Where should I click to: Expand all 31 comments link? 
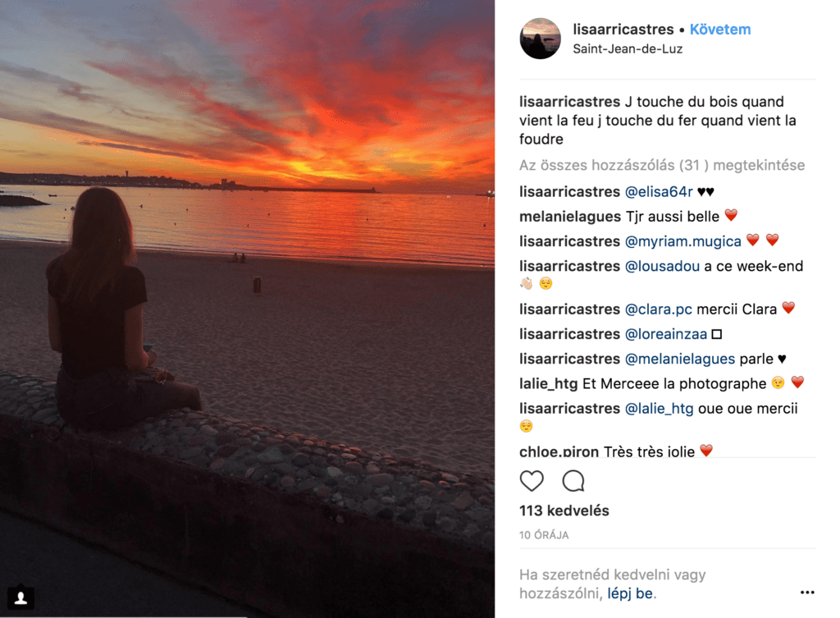coord(661,165)
